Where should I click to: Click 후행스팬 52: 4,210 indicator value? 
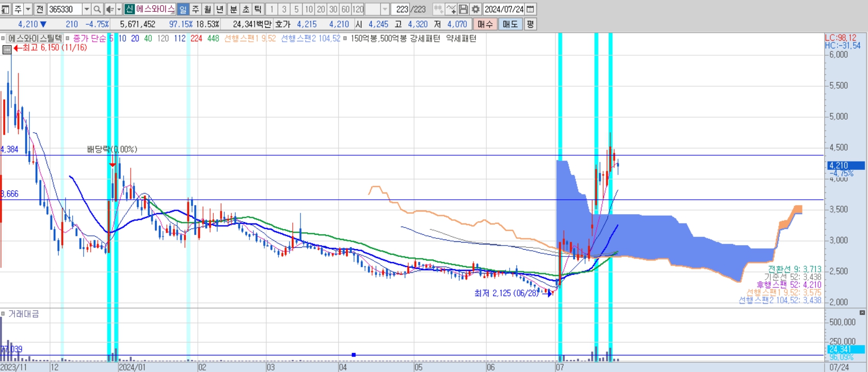(789, 285)
